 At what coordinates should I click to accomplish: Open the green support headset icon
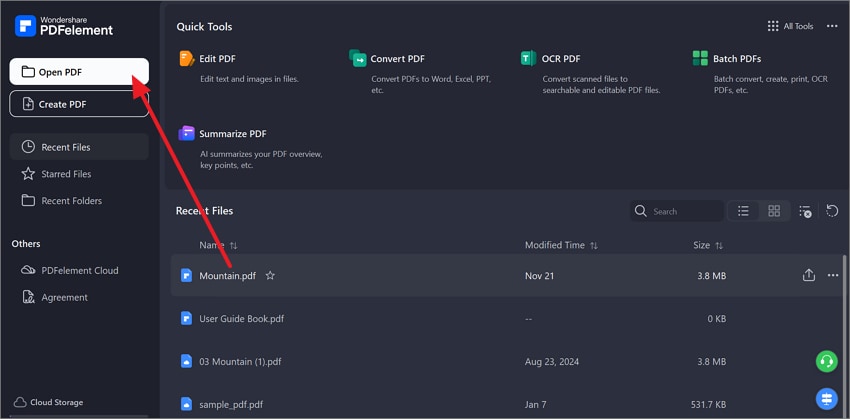click(x=826, y=361)
